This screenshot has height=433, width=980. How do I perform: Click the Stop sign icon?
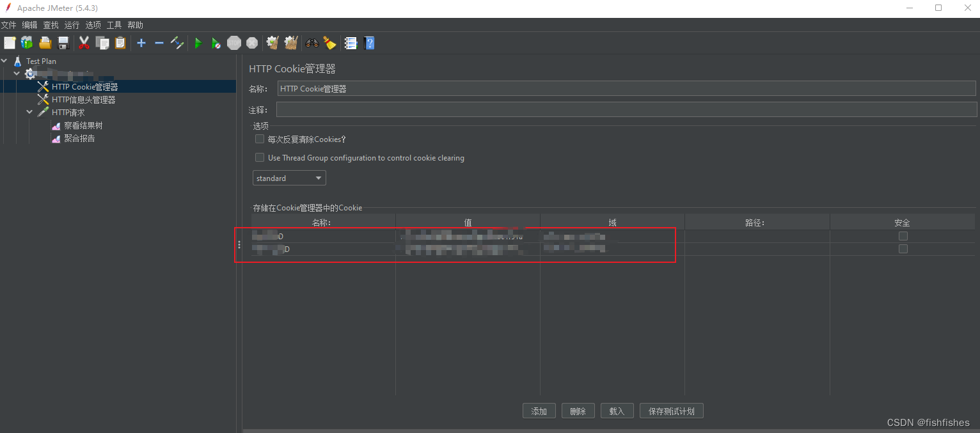pos(234,43)
